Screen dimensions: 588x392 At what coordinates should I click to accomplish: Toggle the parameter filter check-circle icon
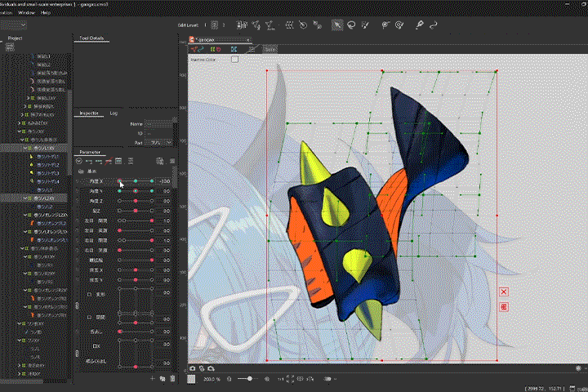[78, 162]
